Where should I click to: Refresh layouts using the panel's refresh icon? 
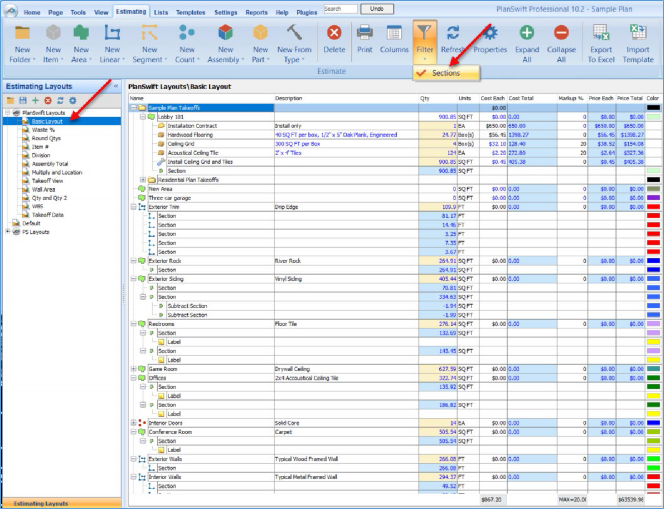point(60,100)
